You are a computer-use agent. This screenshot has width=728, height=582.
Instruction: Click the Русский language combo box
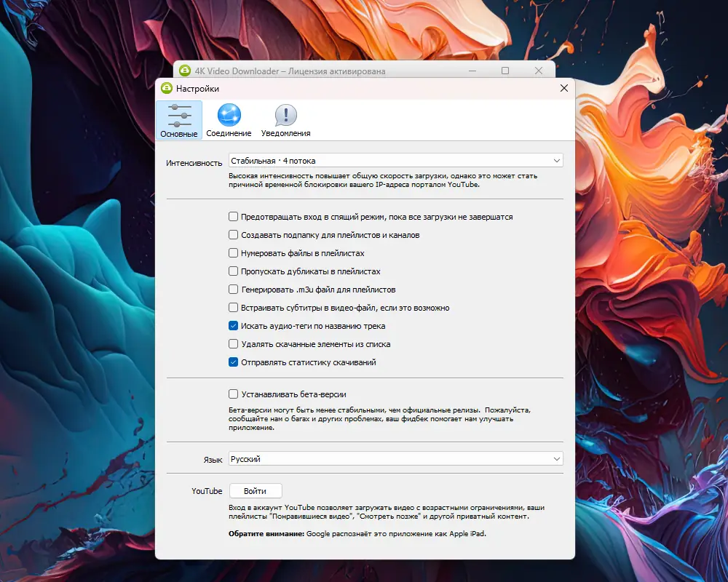(x=395, y=459)
